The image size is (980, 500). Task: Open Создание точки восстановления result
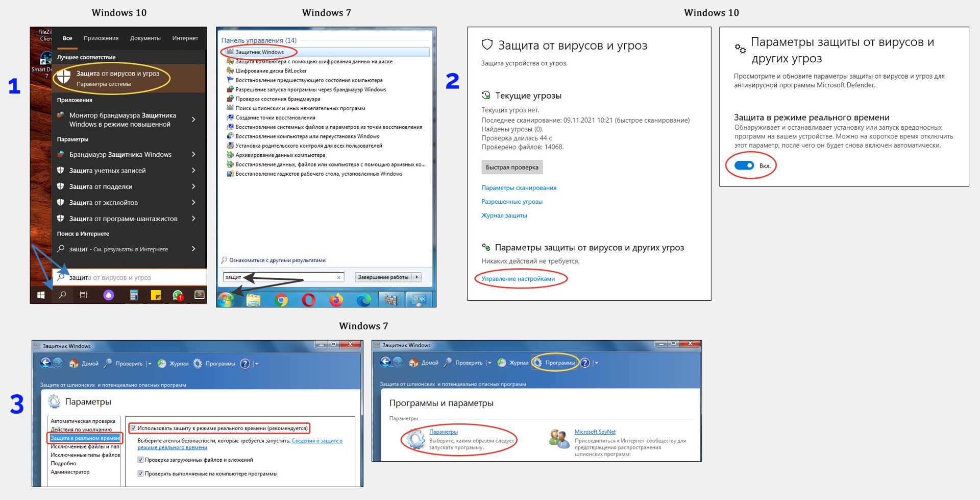coord(275,117)
